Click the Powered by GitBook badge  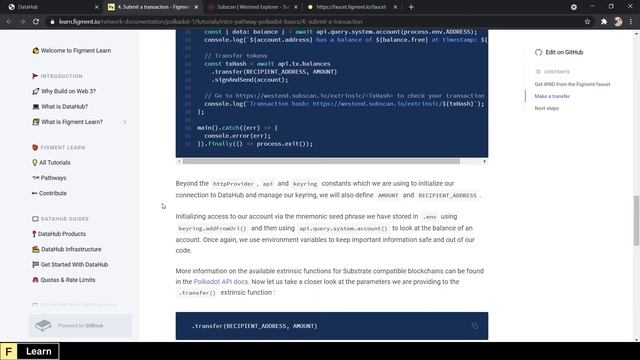tap(80, 326)
